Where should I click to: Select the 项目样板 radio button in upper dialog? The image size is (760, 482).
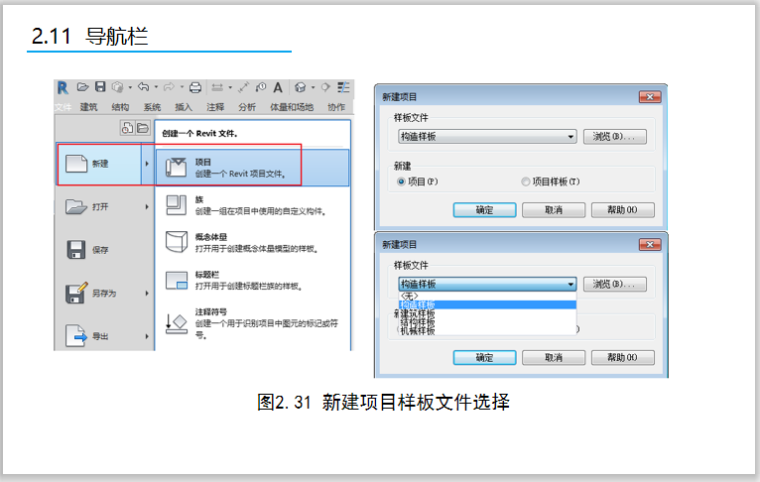pyautogui.click(x=525, y=182)
